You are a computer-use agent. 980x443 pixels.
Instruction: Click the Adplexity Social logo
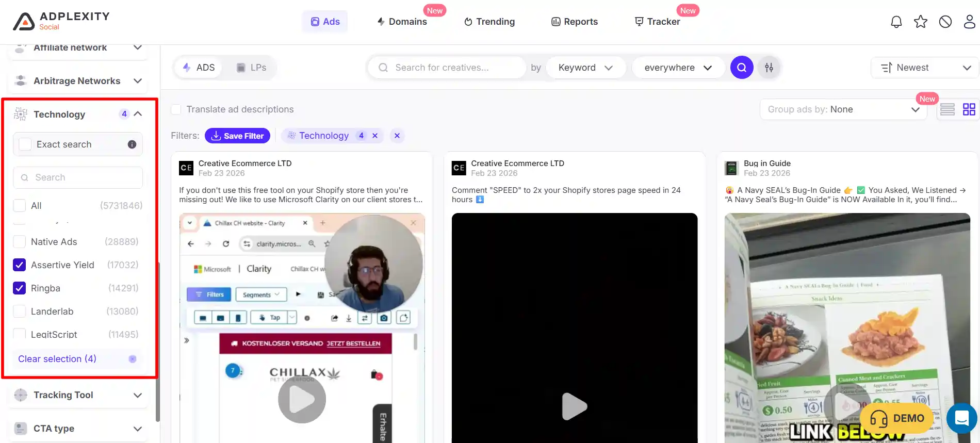(61, 21)
